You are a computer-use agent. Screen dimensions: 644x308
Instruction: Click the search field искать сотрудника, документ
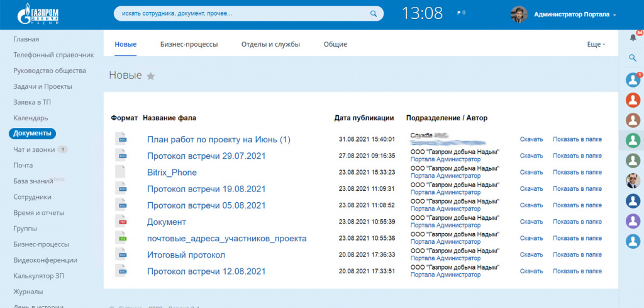(248, 14)
